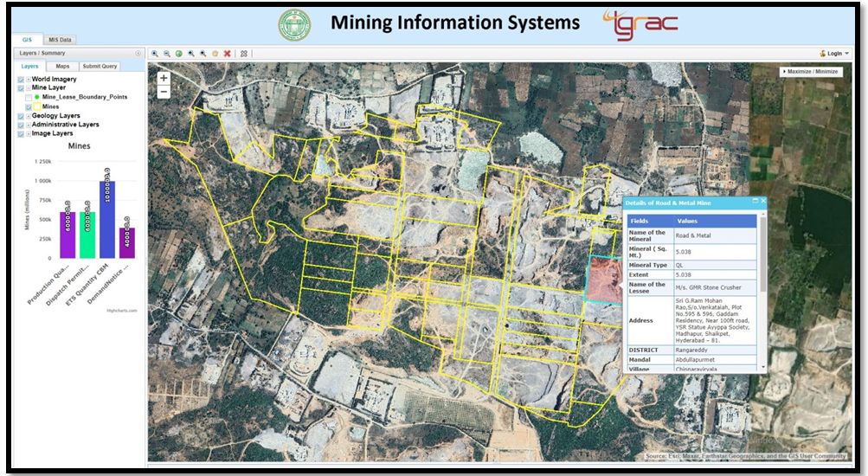
Task: Click the zoom out magnifier toolbar icon
Action: click(x=167, y=53)
